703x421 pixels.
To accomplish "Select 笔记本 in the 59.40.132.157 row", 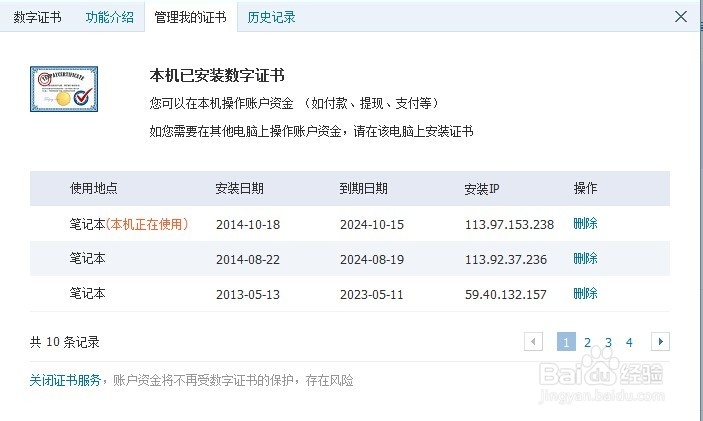I will pos(87,293).
